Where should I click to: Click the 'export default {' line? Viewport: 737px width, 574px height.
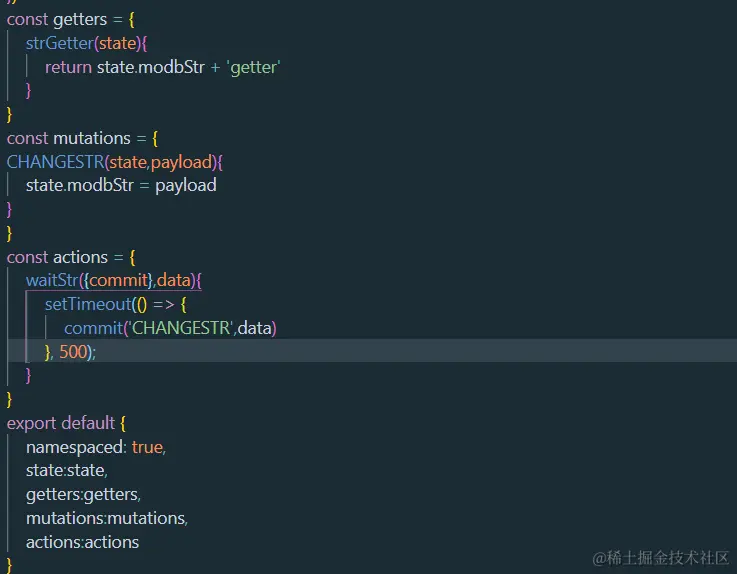click(66, 423)
